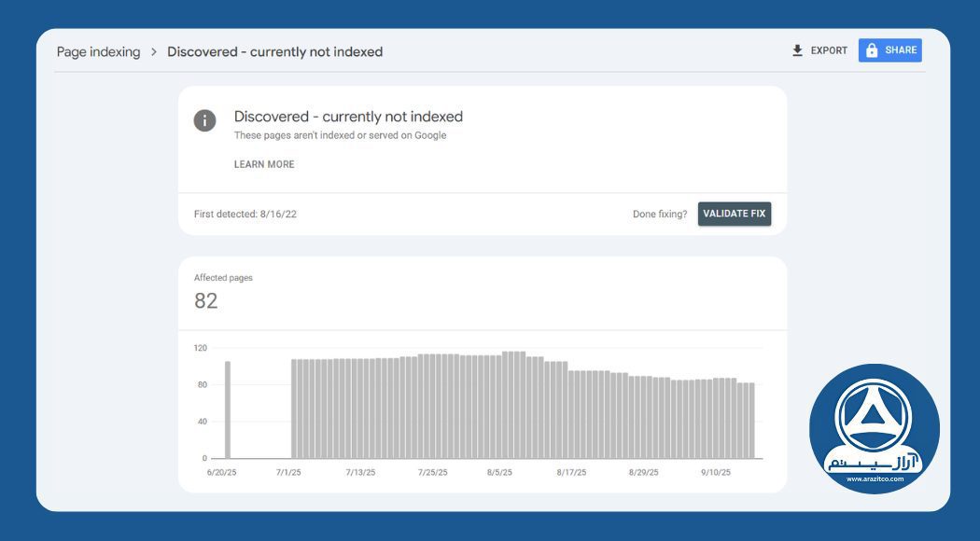The height and width of the screenshot is (541, 980).
Task: Open the LEARN MORE link
Action: (264, 163)
